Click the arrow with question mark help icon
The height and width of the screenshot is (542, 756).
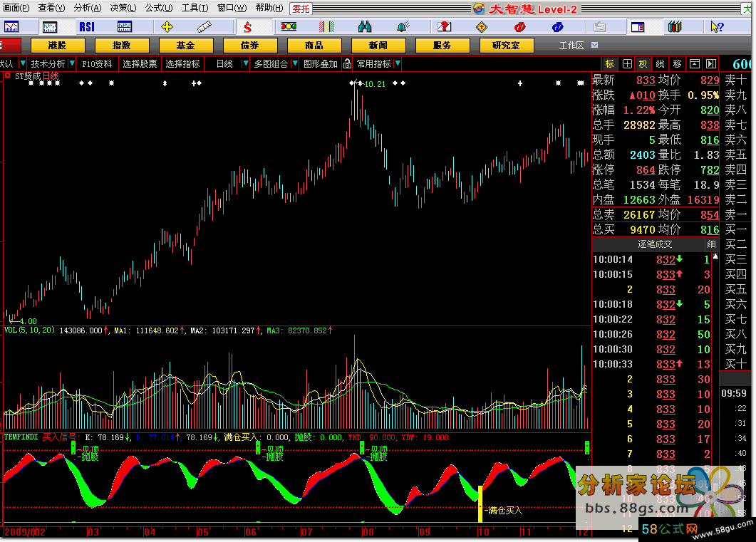[717, 27]
